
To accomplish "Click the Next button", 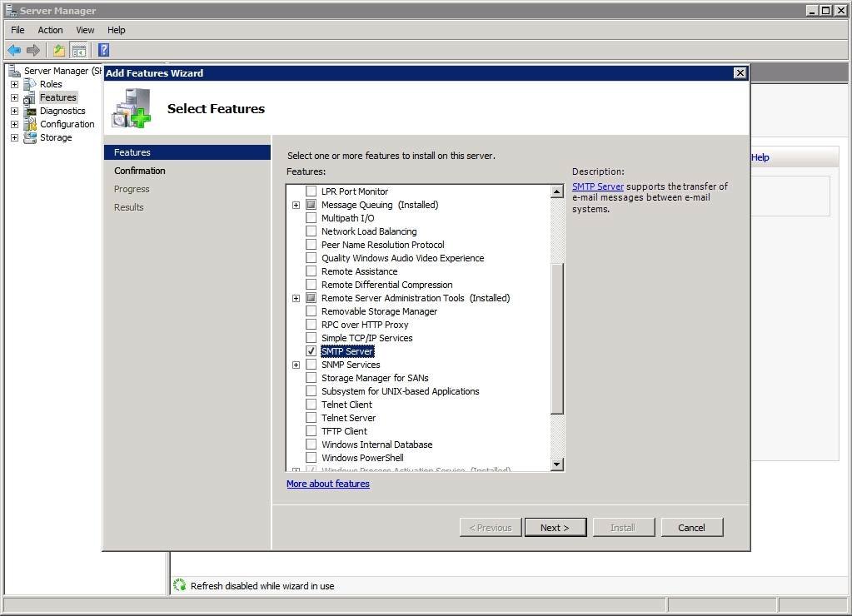I will (555, 528).
